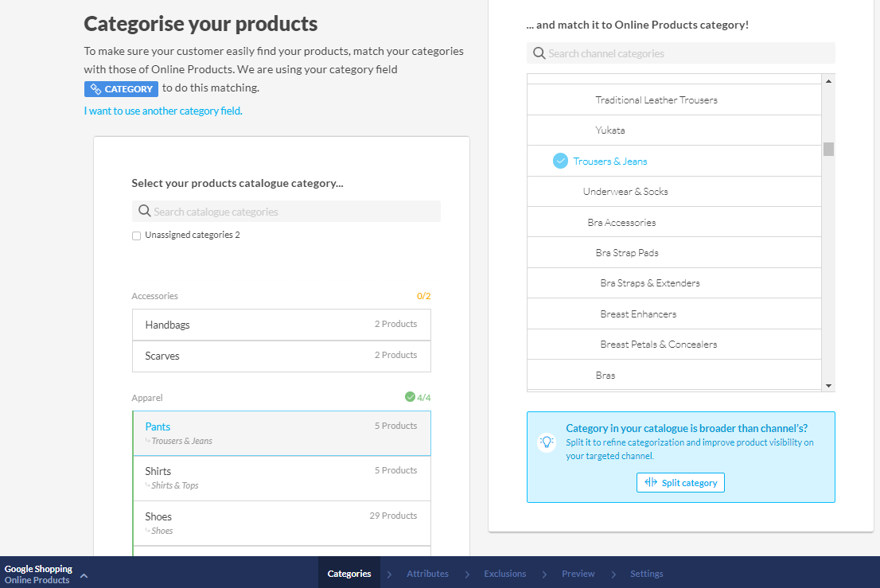880x588 pixels.
Task: Click the chevron after the Categories step
Action: coord(389,574)
